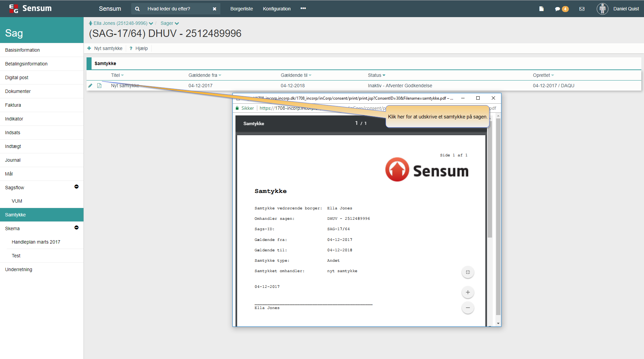
Task: Open the document icon in the top bar
Action: pyautogui.click(x=541, y=9)
